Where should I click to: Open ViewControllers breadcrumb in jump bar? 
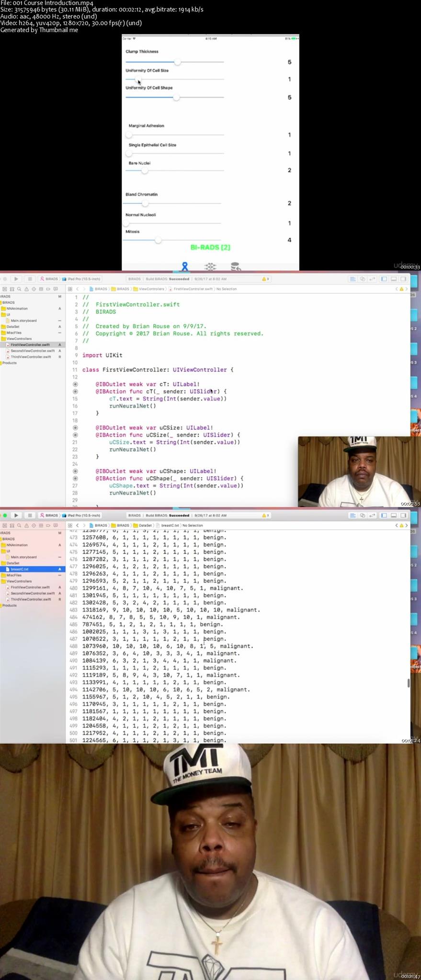tap(148, 289)
